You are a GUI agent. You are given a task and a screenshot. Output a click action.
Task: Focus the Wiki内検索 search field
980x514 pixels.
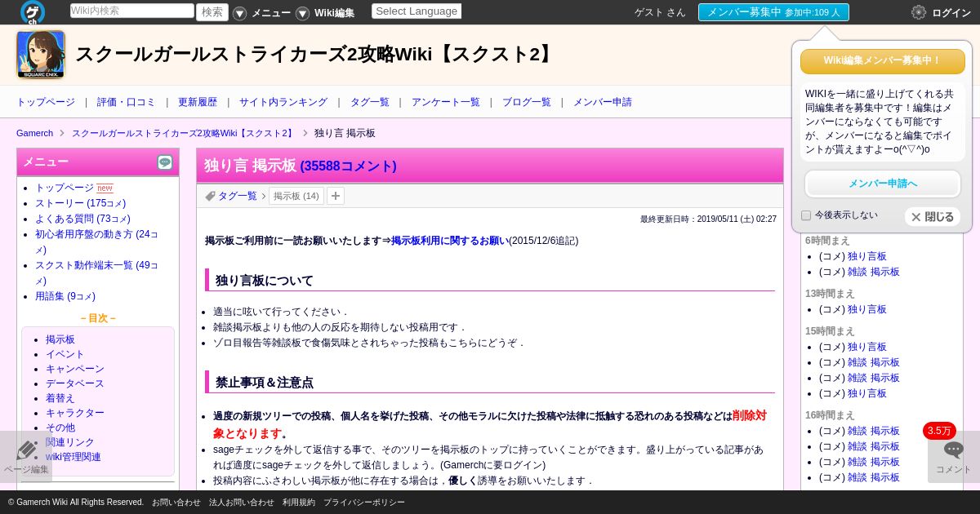pyautogui.click(x=132, y=11)
